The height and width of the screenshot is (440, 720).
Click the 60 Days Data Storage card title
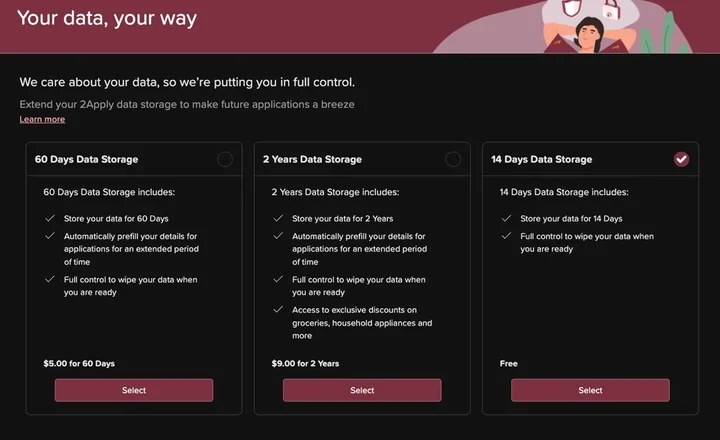tap(86, 159)
